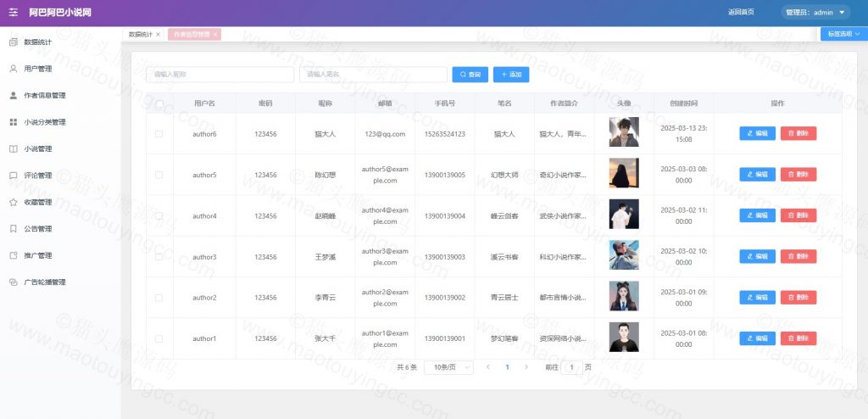The height and width of the screenshot is (419, 868).
Task: Open author3 avatar thumbnail
Action: [x=624, y=255]
